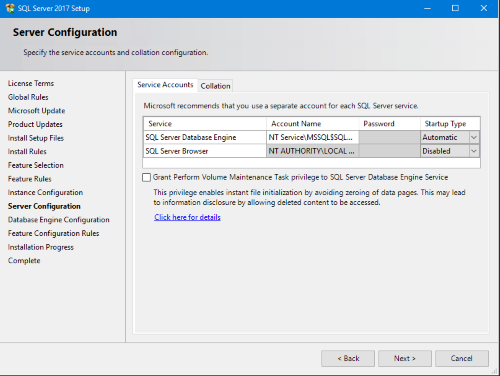Go to previous step with Back button
Image resolution: width=500 pixels, height=376 pixels.
point(348,358)
